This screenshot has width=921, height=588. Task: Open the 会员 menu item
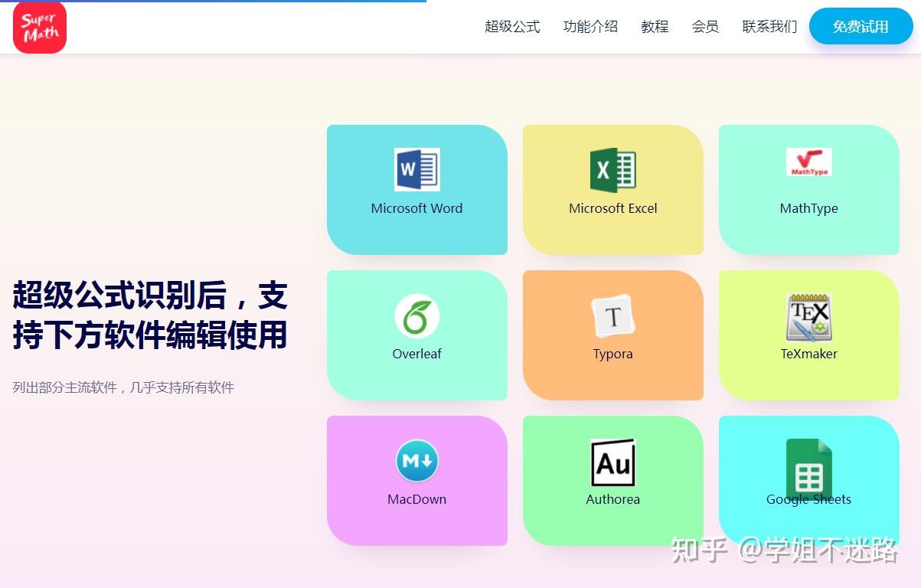[x=705, y=27]
